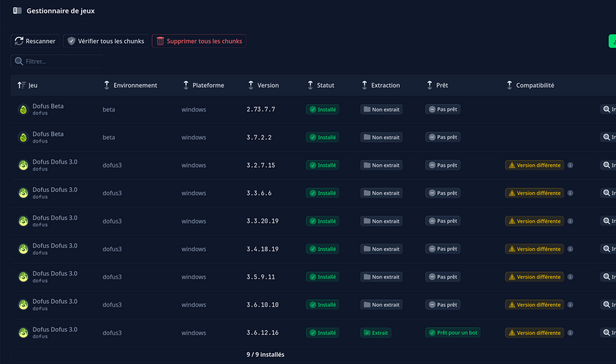616x364 pixels.
Task: Open the info icon for version 3.3.6.6
Action: [x=570, y=193]
